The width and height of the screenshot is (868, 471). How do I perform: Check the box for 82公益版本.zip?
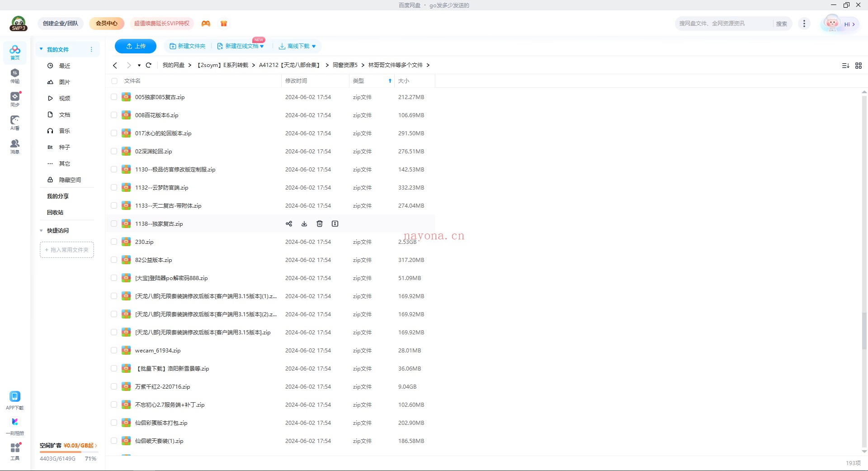point(114,260)
